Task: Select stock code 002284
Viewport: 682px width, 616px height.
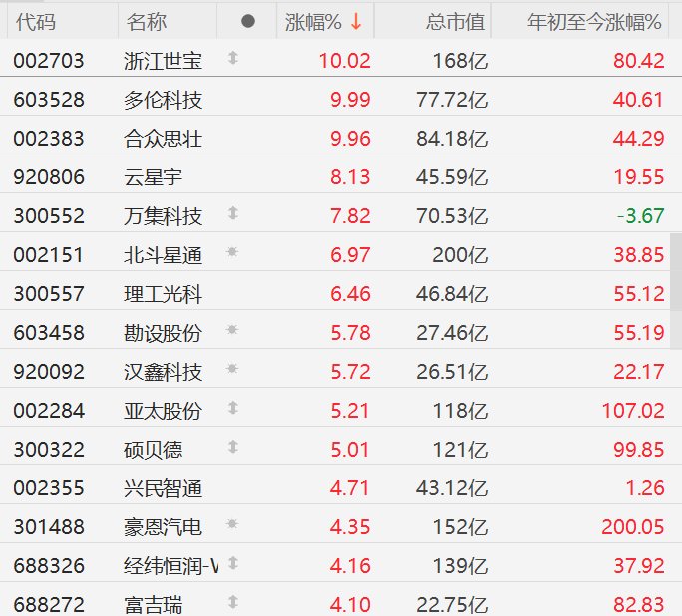Action: (x=49, y=411)
